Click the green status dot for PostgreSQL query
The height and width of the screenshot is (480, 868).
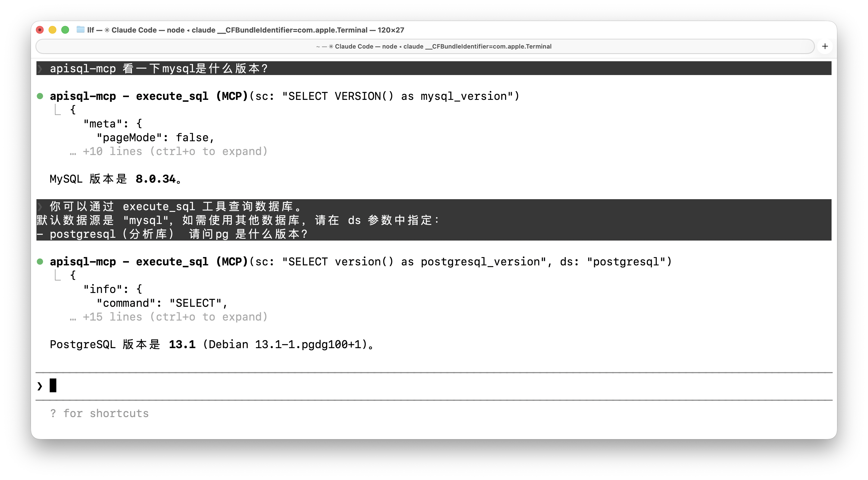[x=40, y=262]
